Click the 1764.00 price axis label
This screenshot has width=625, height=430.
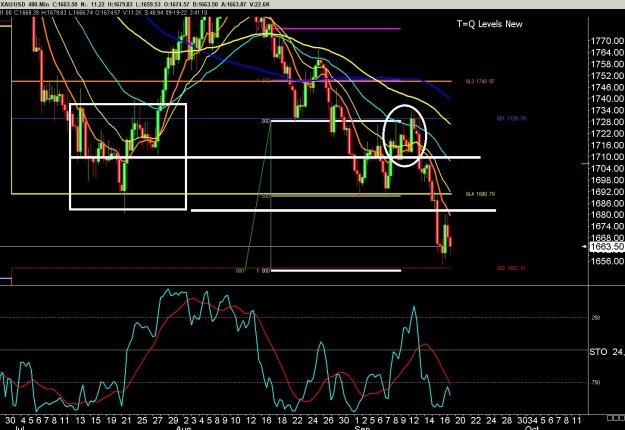(607, 52)
